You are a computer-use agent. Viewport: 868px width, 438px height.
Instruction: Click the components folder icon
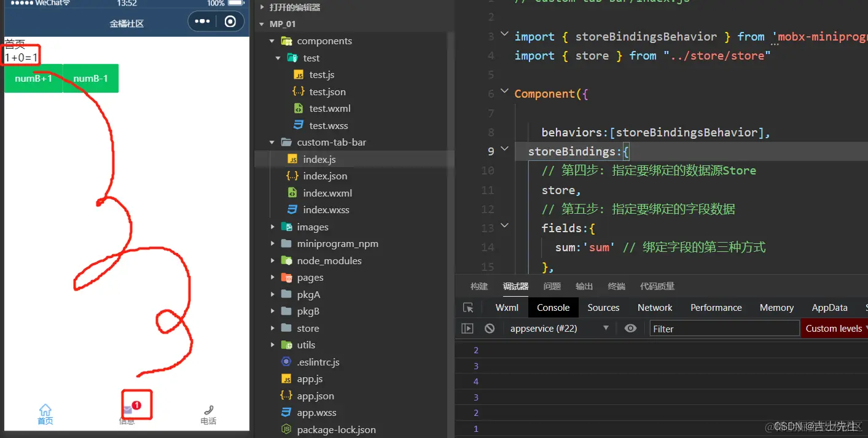click(x=286, y=41)
